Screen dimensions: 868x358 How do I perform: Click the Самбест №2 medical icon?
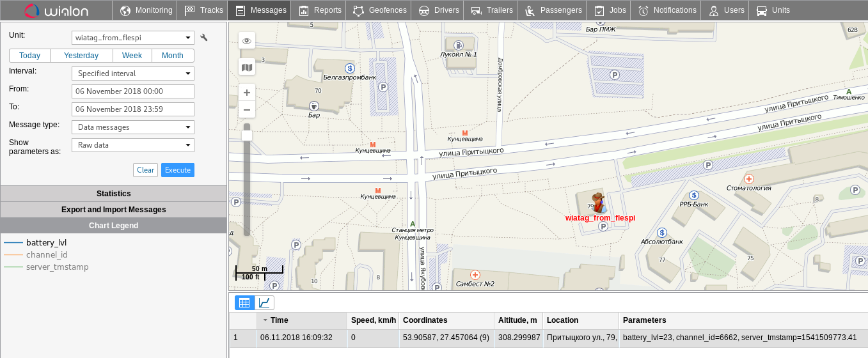coord(475,274)
